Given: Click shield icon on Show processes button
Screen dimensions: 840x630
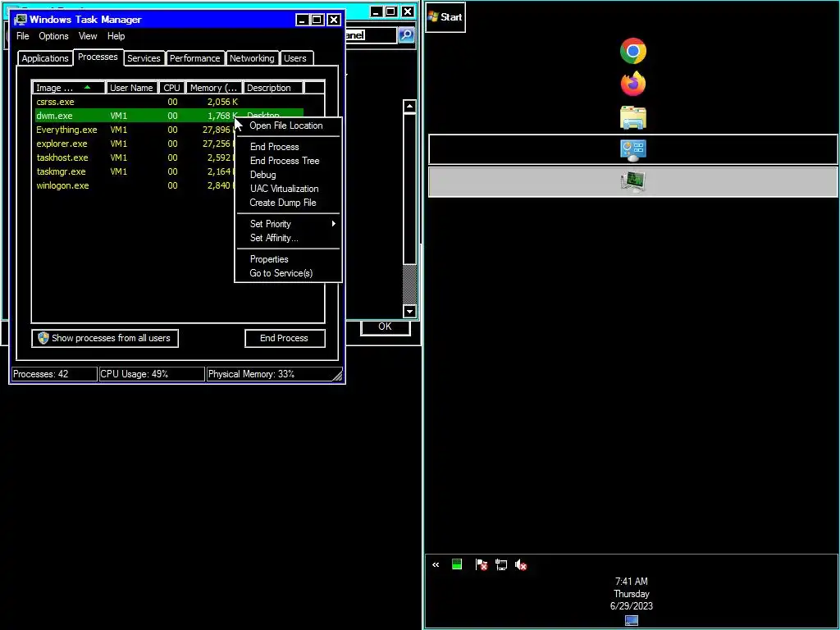Looking at the screenshot, I should pyautogui.click(x=43, y=338).
